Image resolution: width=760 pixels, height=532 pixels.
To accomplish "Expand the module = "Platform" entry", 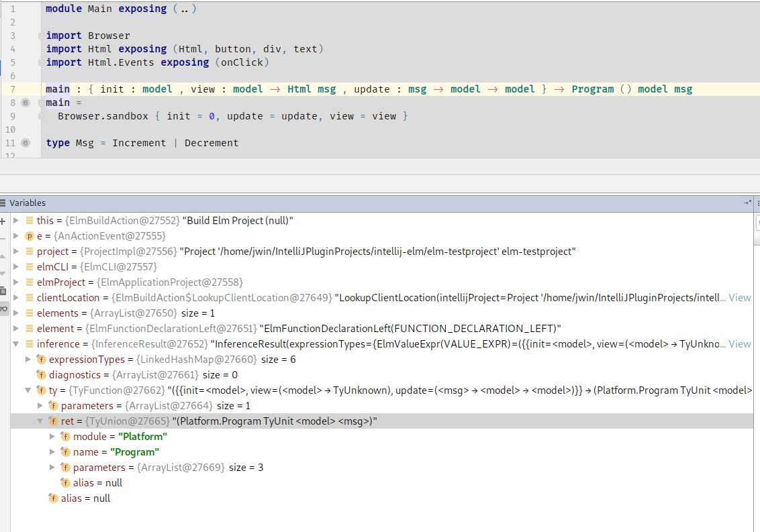I will [x=52, y=436].
